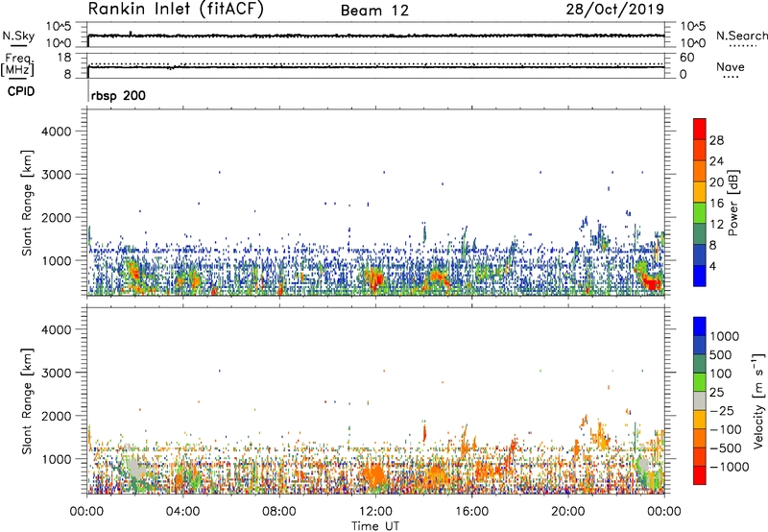Click the '-1000' label on the Velocity colorbar
This screenshot has height=532, width=768.
click(x=729, y=467)
